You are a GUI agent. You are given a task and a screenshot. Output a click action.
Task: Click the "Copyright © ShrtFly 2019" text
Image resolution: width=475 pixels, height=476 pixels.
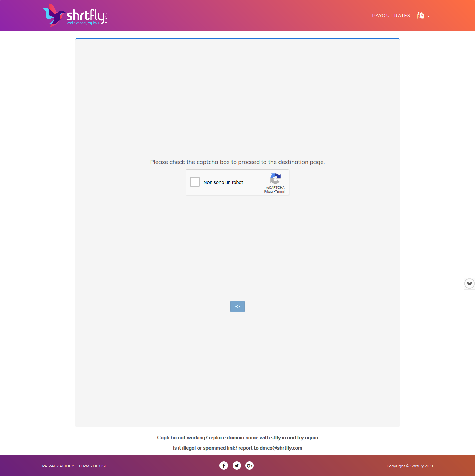pyautogui.click(x=409, y=466)
